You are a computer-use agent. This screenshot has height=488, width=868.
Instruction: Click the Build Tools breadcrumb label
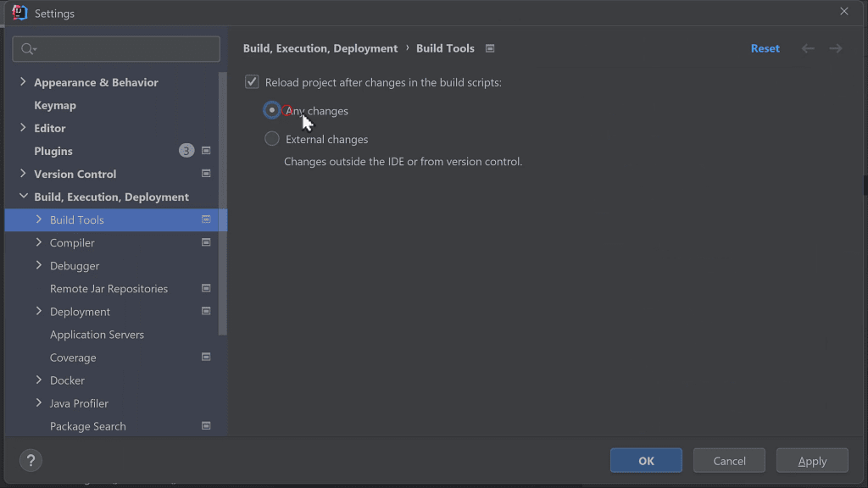[445, 48]
